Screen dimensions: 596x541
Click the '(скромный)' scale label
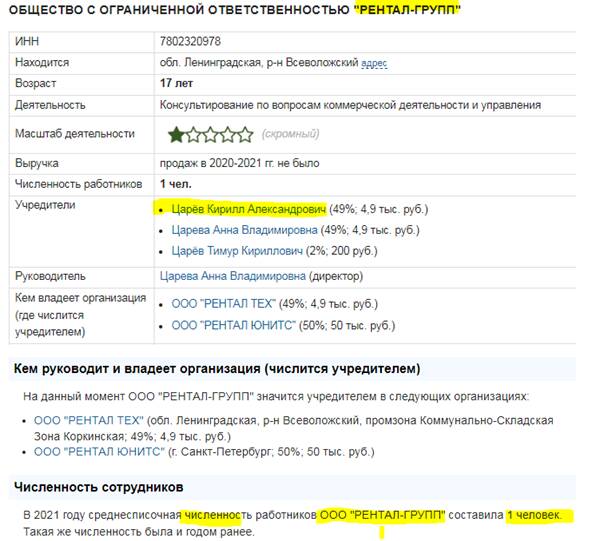click(x=290, y=134)
